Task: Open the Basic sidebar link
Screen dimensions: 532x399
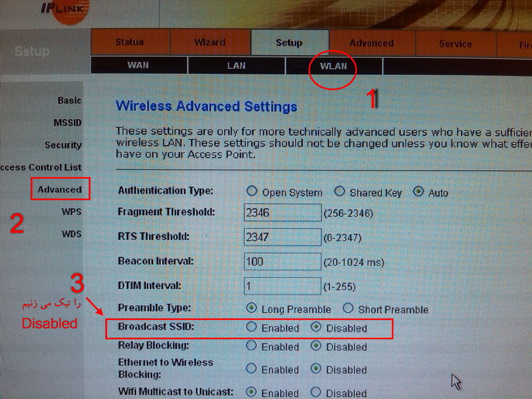Action: click(x=70, y=101)
